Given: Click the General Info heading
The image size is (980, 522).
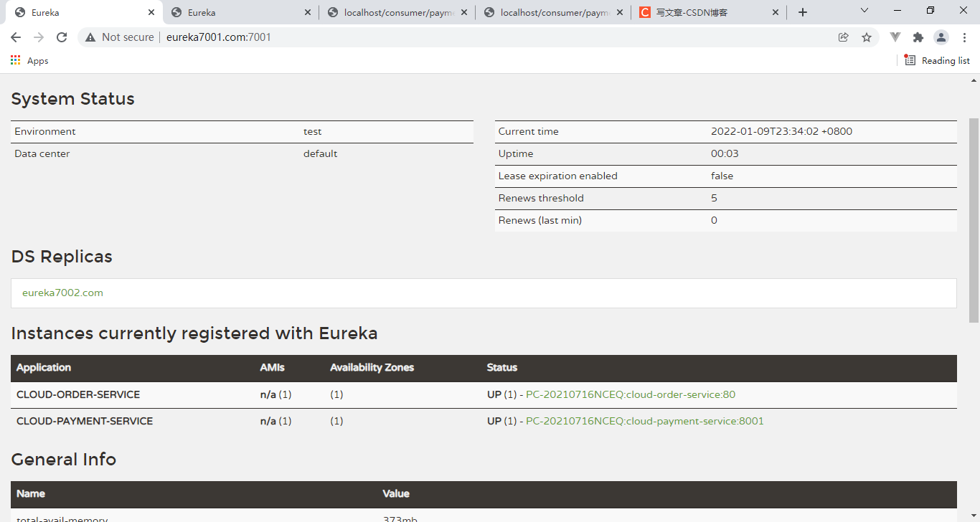Looking at the screenshot, I should pos(64,459).
